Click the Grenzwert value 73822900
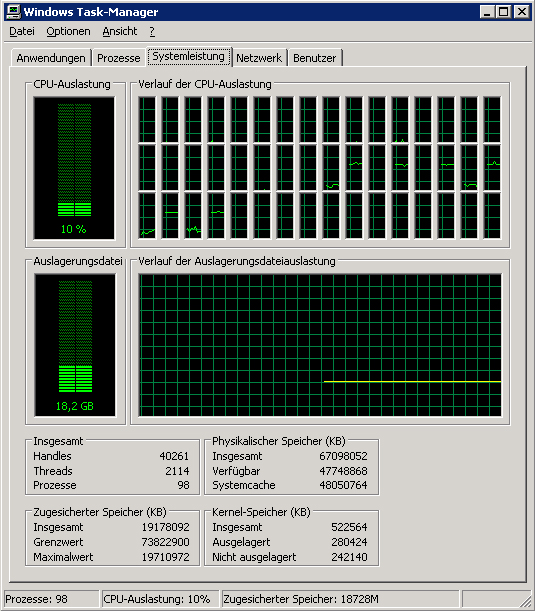Viewport: 535px width, 611px height. coord(165,542)
